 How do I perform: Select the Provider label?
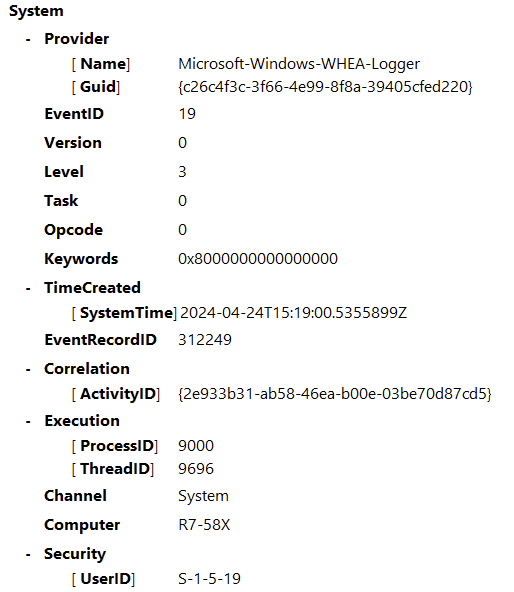click(77, 39)
